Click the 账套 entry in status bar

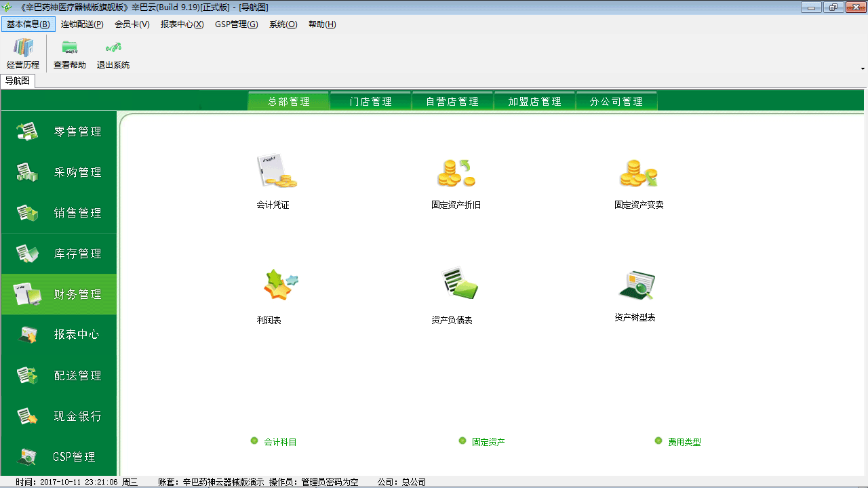pos(211,482)
